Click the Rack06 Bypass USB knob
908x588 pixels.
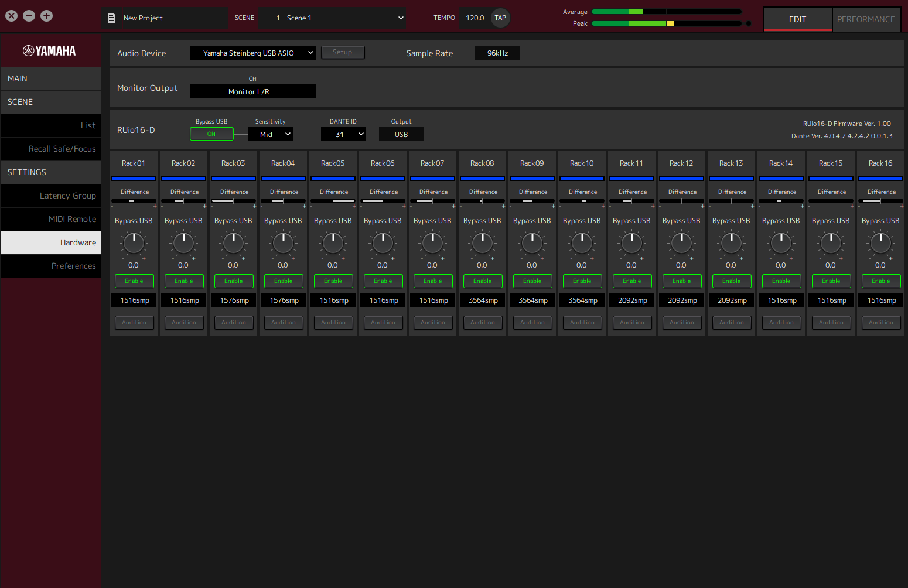pos(383,242)
